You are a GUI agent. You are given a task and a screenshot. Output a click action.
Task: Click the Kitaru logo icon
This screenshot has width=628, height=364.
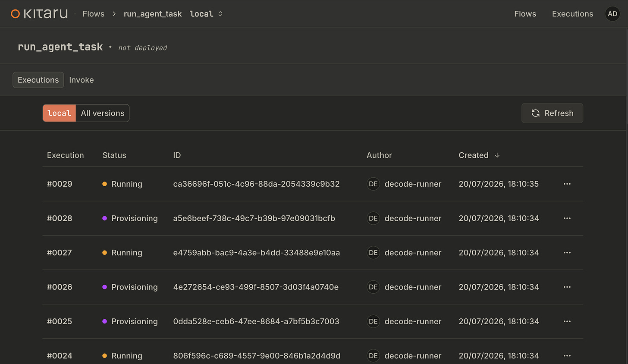coord(15,14)
